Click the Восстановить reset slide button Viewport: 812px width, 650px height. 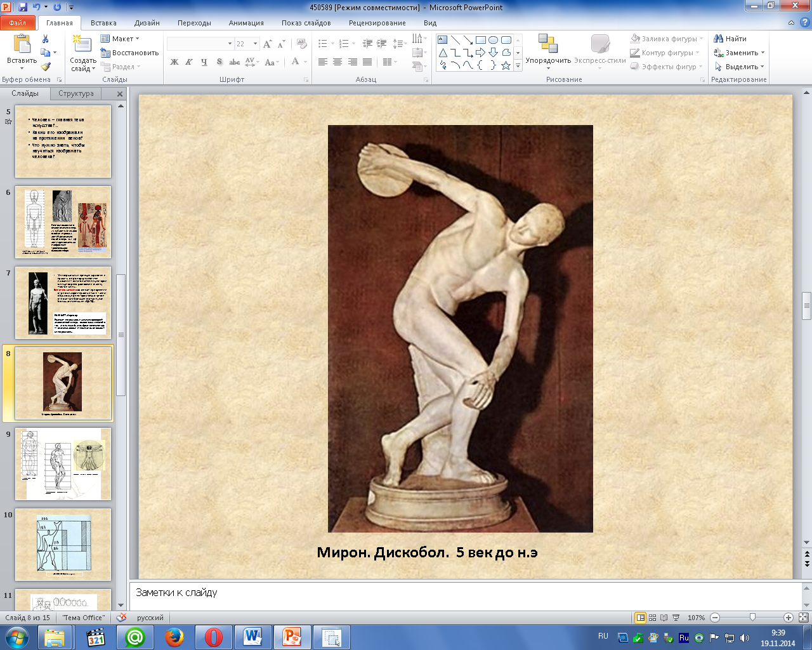[x=129, y=53]
